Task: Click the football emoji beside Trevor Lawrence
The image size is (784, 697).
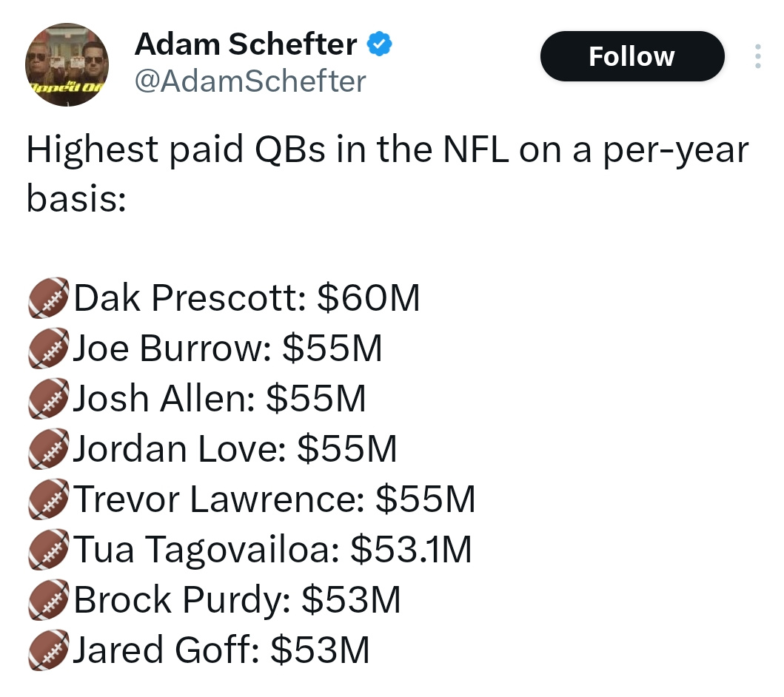Action: [x=49, y=499]
